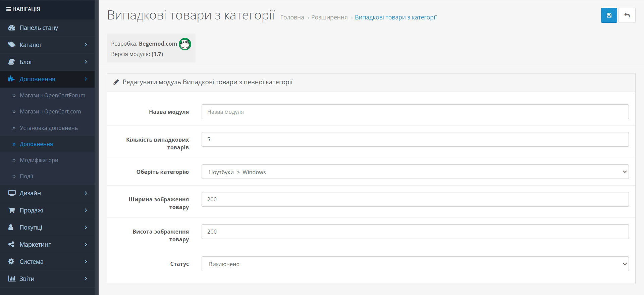
Task: Open Установка доповнень submenu item
Action: 47,128
